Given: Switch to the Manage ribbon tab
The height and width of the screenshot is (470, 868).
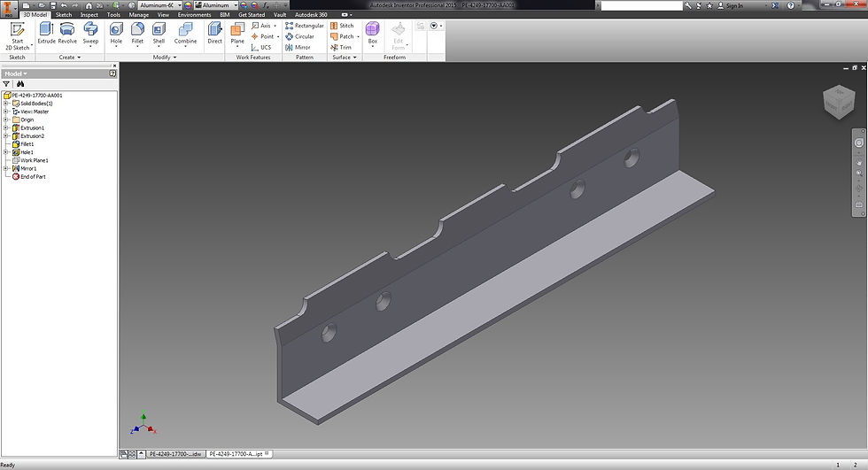Looking at the screenshot, I should coord(139,15).
